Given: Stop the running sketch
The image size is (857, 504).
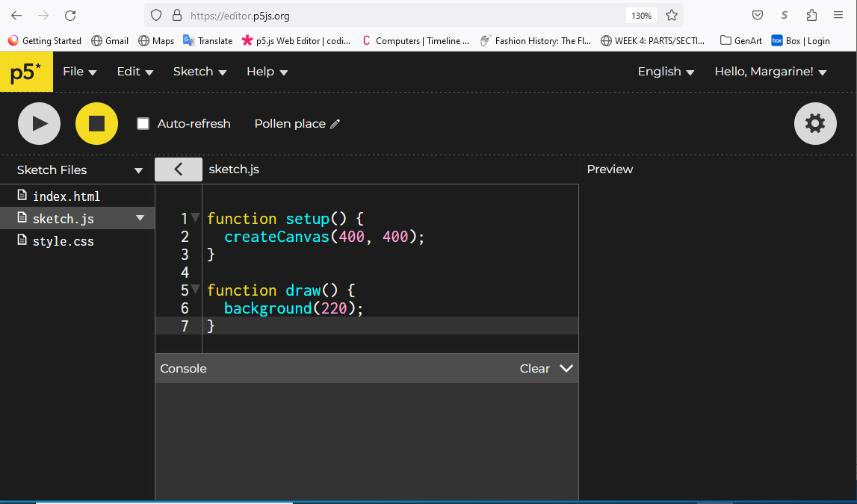Looking at the screenshot, I should tap(96, 124).
